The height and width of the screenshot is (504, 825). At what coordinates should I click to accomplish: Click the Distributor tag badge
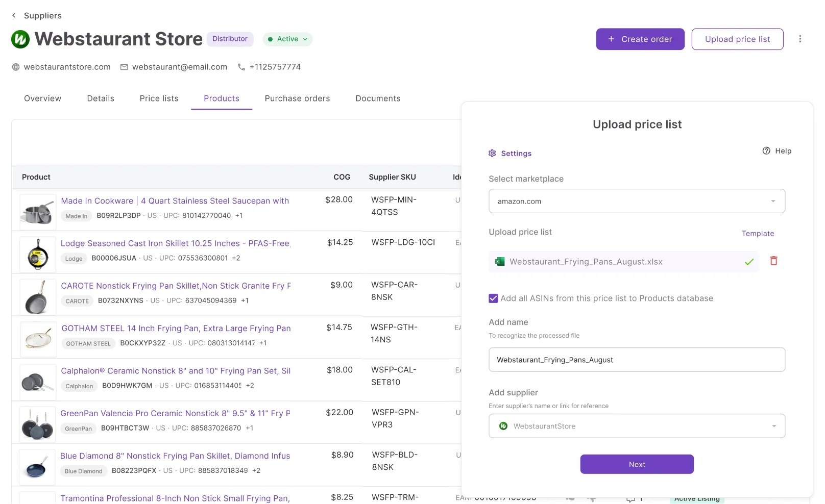point(230,39)
